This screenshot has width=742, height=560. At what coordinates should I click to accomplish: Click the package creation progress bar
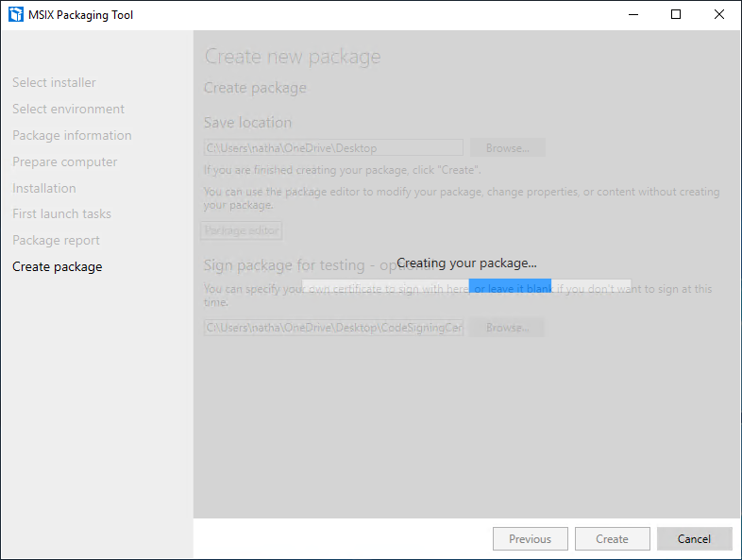coord(466,285)
